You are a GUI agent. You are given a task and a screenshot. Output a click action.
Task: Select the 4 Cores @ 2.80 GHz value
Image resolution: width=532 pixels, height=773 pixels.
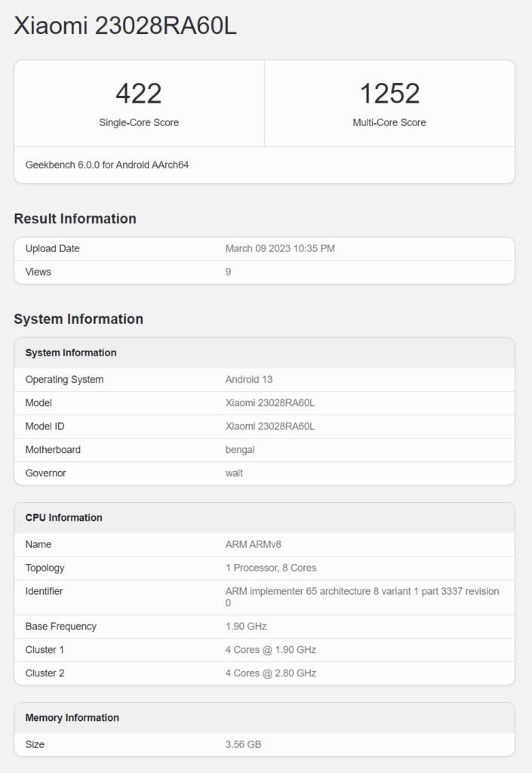[x=270, y=673]
